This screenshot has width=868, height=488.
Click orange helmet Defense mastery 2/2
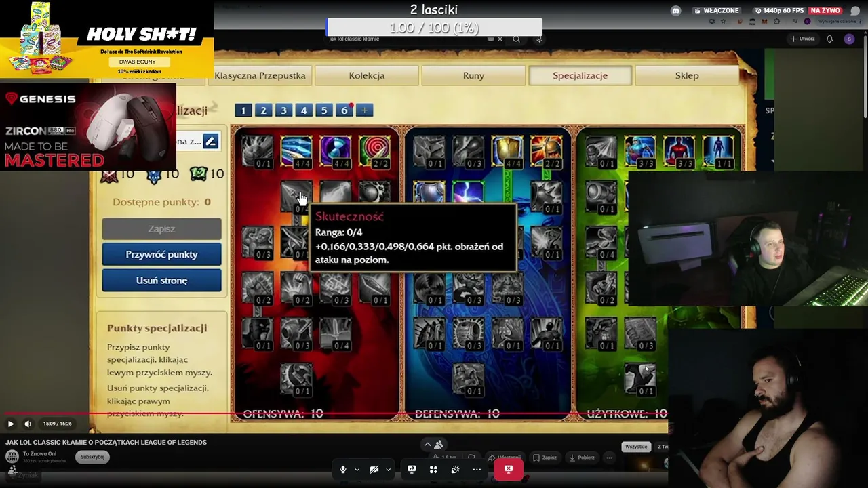pyautogui.click(x=547, y=151)
